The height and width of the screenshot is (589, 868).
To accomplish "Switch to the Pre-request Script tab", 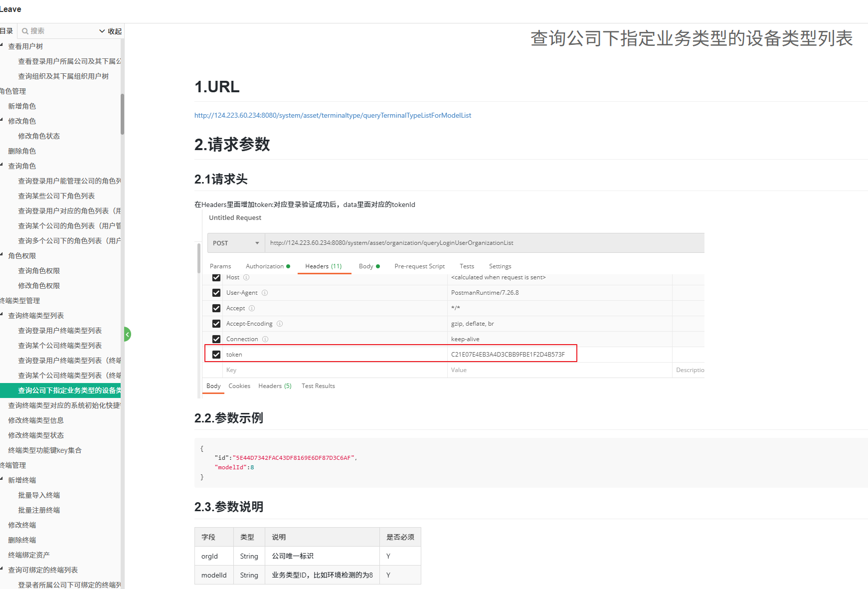I will [419, 266].
